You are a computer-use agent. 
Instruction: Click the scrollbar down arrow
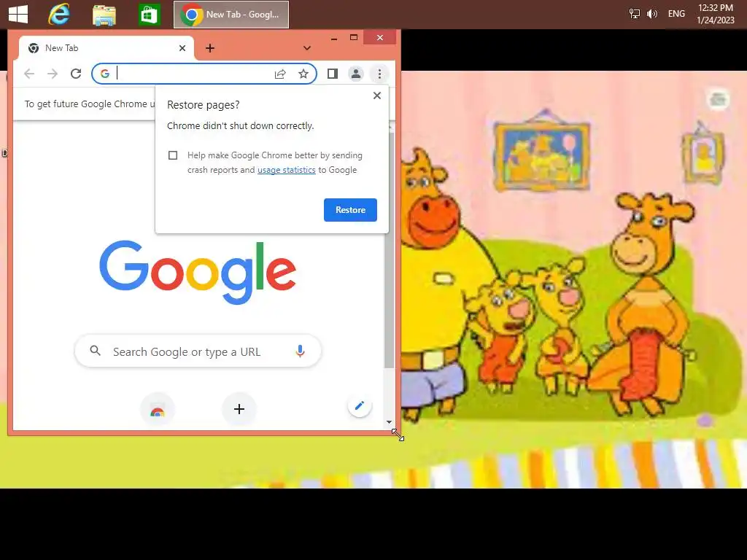coord(390,422)
